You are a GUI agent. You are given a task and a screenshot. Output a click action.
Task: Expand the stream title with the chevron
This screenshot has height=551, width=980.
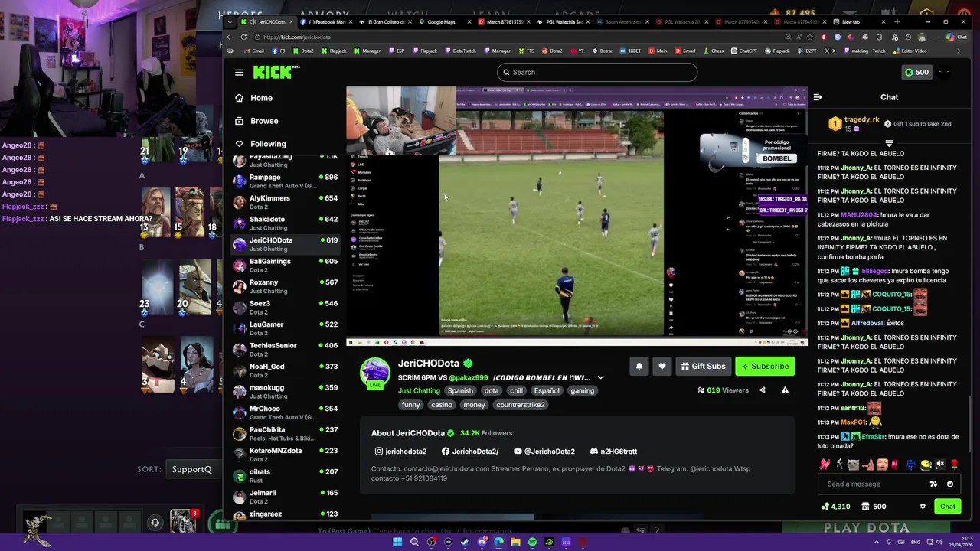coord(600,377)
